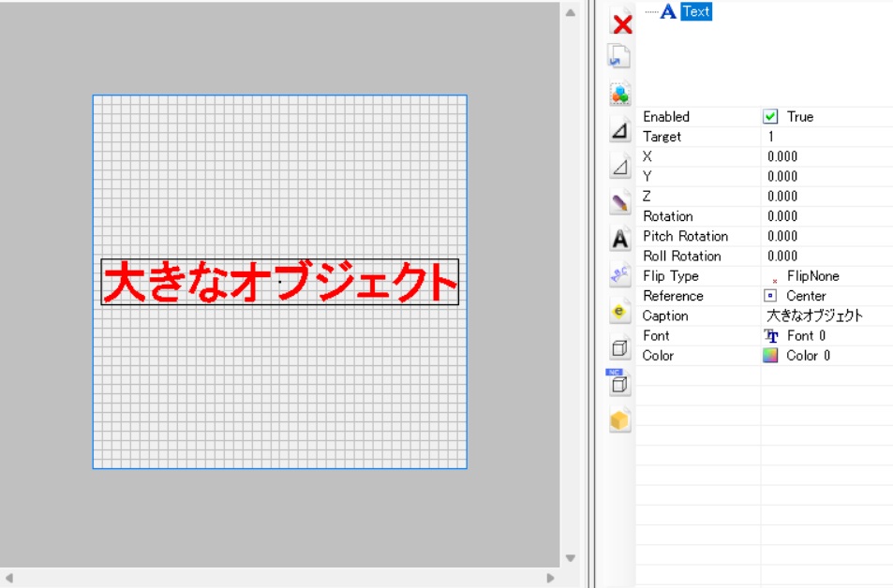Click the dark triangle shape icon
This screenshot has width=893, height=588.
pyautogui.click(x=619, y=131)
